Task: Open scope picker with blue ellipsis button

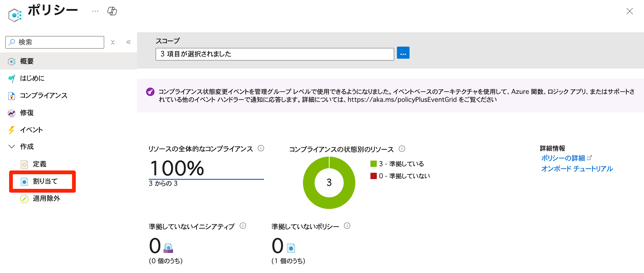Action: click(403, 53)
